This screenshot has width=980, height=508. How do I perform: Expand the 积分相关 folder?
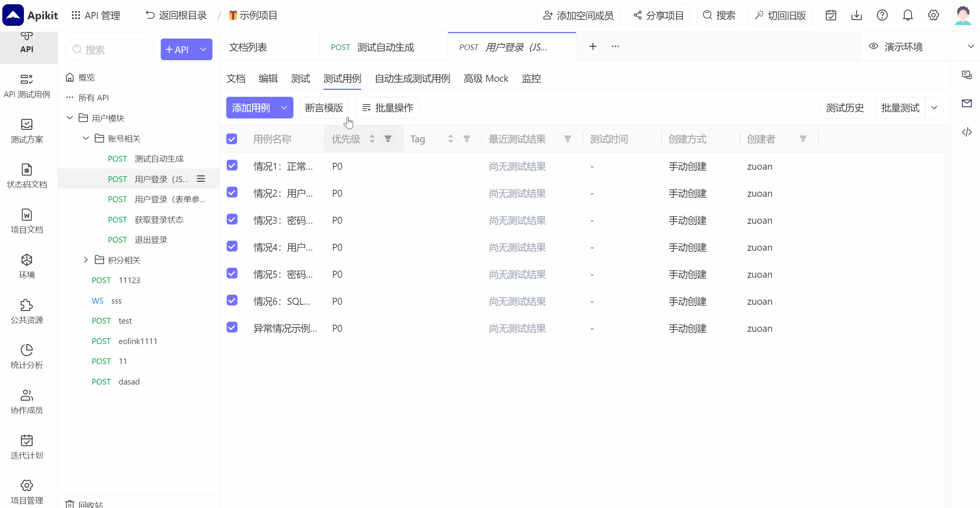[86, 260]
